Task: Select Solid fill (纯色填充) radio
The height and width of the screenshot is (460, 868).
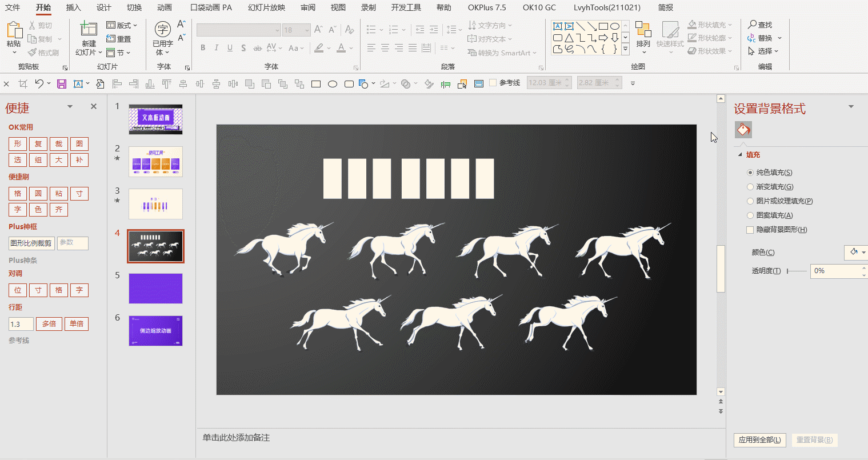Action: [750, 173]
